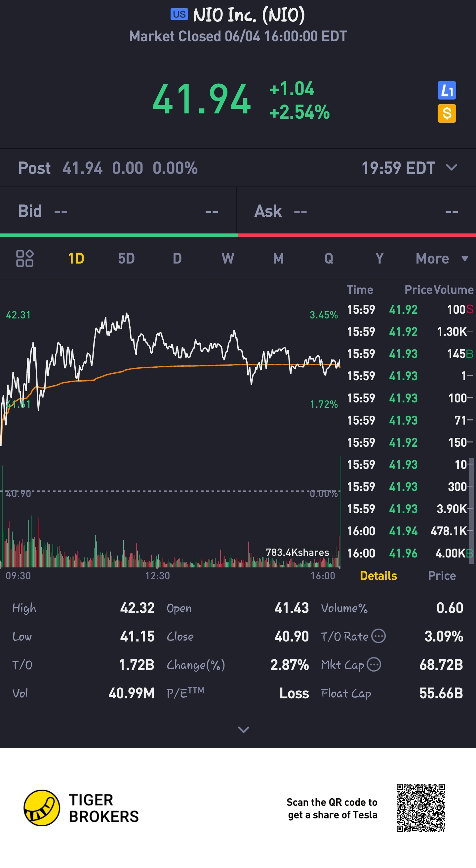Tap the Bid quote panel
This screenshot has height=868, width=476.
[x=118, y=211]
